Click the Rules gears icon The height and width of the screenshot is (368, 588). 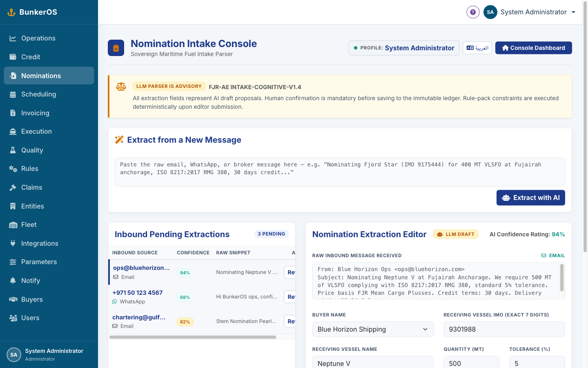coord(13,169)
